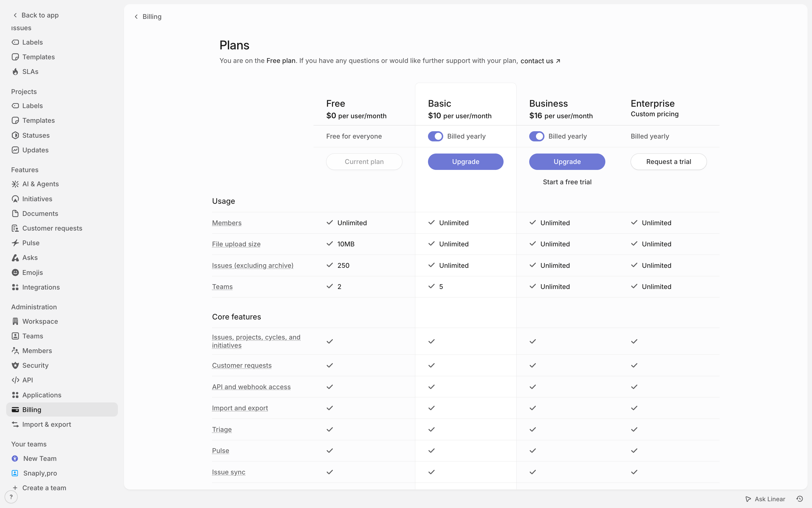
Task: Click the Snaply,pro team icon
Action: click(x=15, y=473)
